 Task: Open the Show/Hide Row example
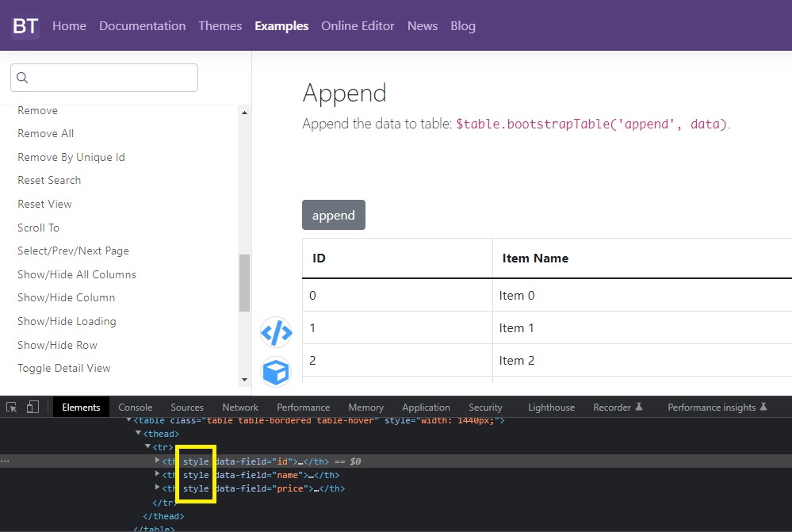point(57,345)
